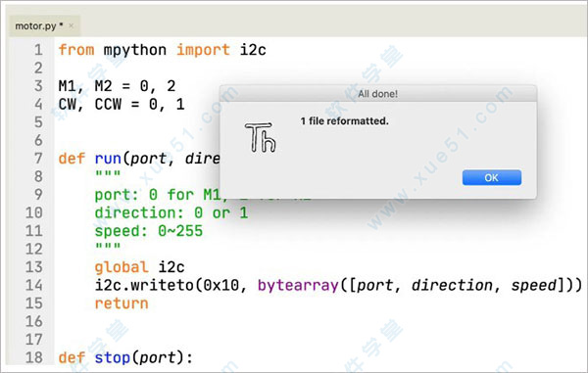Click the 'run' function name
The width and height of the screenshot is (588, 373).
tap(108, 159)
